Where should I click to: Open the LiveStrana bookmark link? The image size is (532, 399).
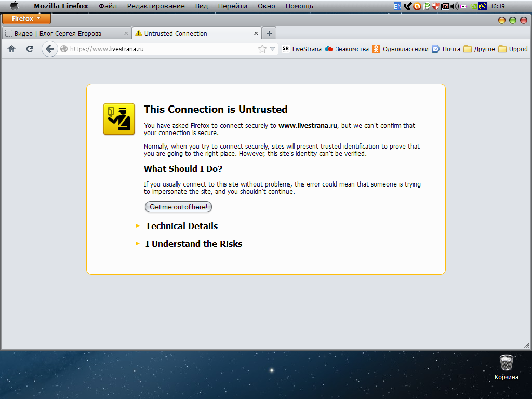tap(301, 49)
